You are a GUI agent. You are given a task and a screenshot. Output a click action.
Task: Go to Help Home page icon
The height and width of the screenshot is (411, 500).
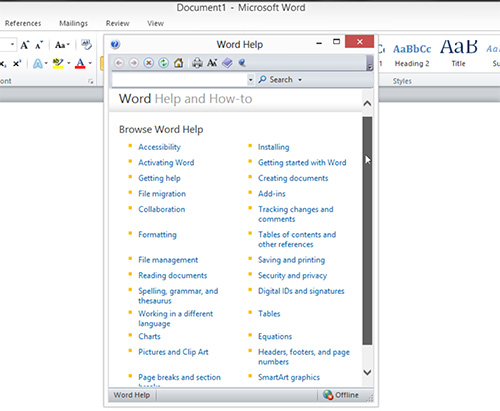coord(179,63)
